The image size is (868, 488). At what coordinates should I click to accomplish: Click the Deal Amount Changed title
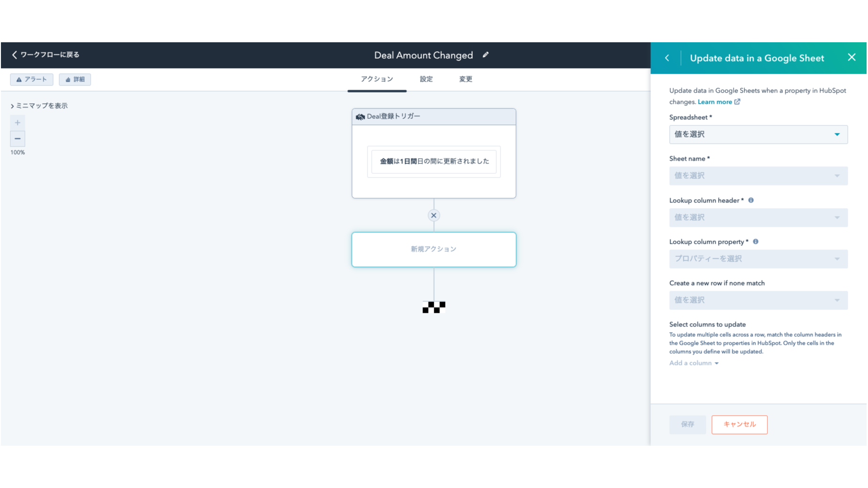tap(423, 55)
